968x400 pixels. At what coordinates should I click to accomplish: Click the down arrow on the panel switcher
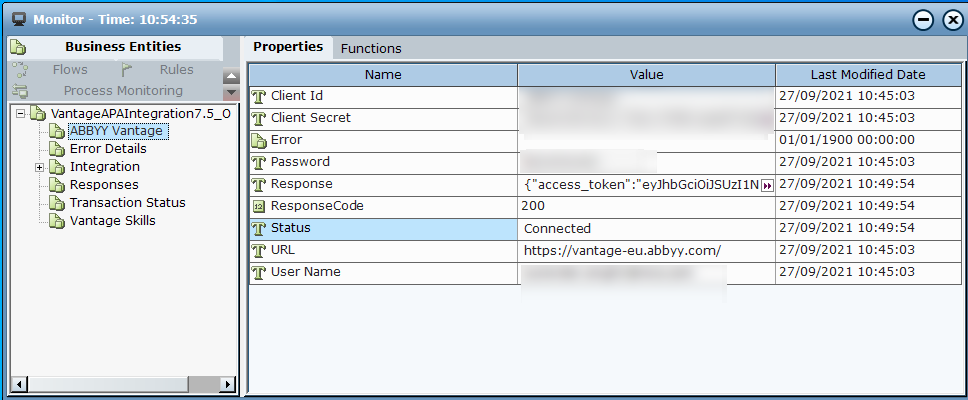coord(231,93)
